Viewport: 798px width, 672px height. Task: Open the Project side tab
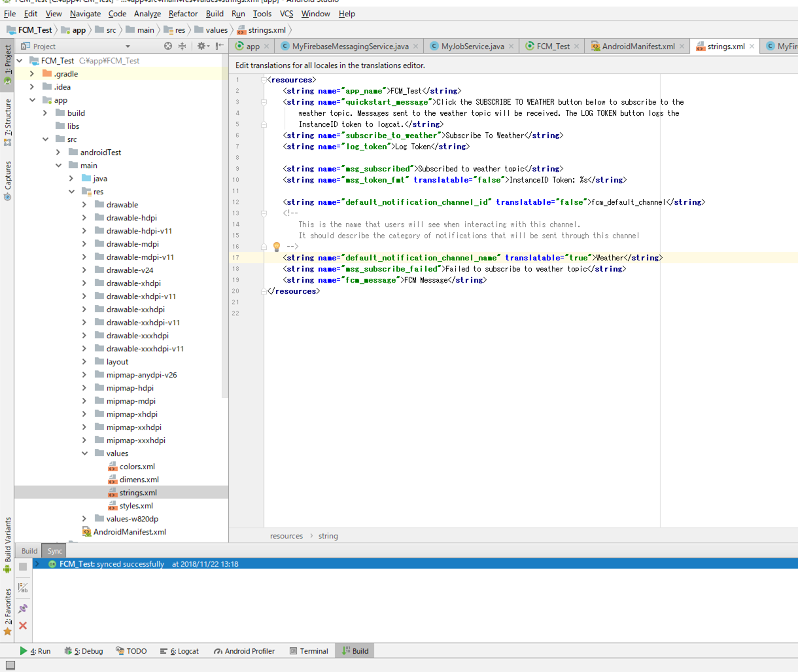click(7, 65)
